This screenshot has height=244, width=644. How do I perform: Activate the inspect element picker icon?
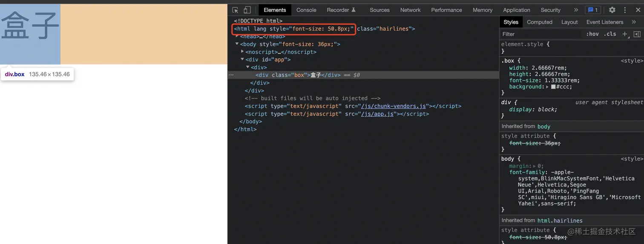pos(235,10)
